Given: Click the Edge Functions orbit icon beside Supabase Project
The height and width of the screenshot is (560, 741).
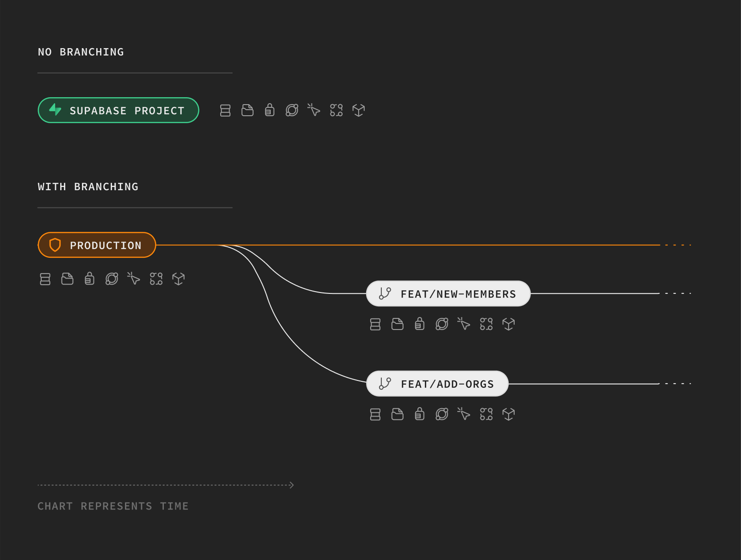Looking at the screenshot, I should (x=292, y=110).
